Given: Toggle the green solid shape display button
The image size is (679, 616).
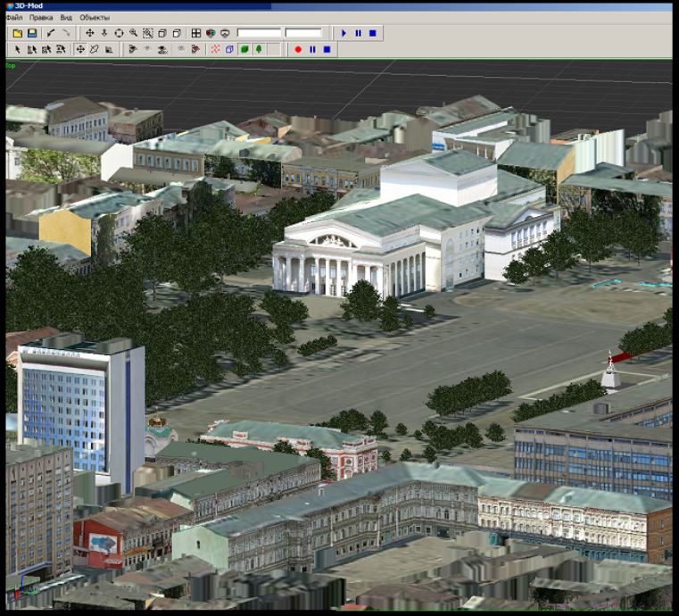Looking at the screenshot, I should click(244, 49).
